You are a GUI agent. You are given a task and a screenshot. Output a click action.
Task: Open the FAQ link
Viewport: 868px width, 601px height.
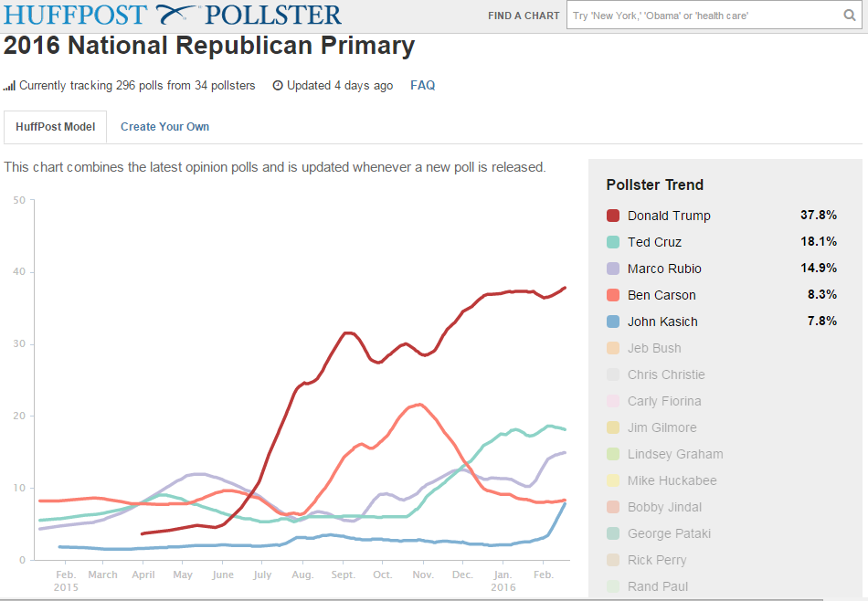422,86
